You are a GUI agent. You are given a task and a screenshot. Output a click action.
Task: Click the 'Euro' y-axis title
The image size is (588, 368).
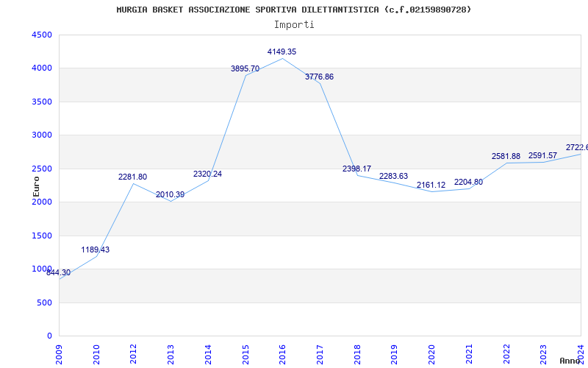coord(36,187)
